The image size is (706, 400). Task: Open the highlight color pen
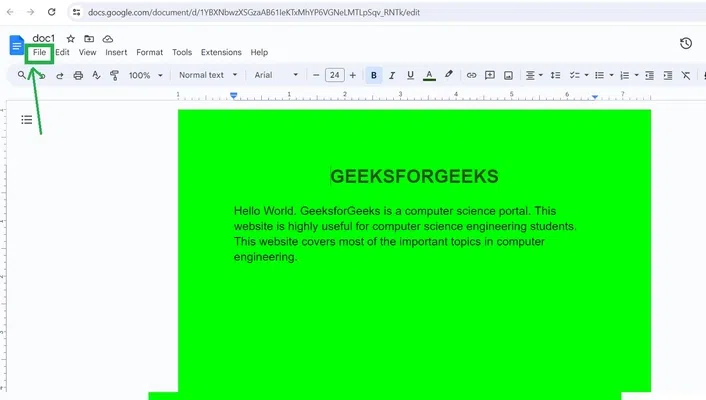pyautogui.click(x=448, y=75)
